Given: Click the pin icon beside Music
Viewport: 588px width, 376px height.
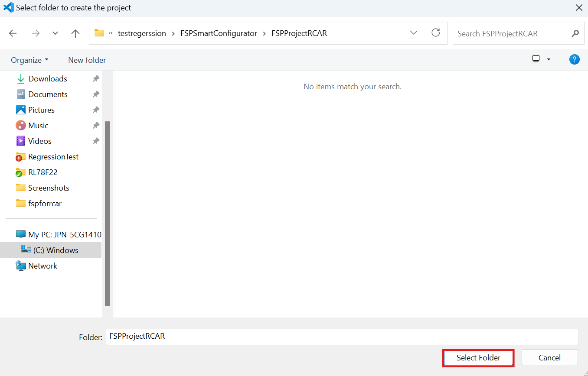Looking at the screenshot, I should pyautogui.click(x=96, y=126).
